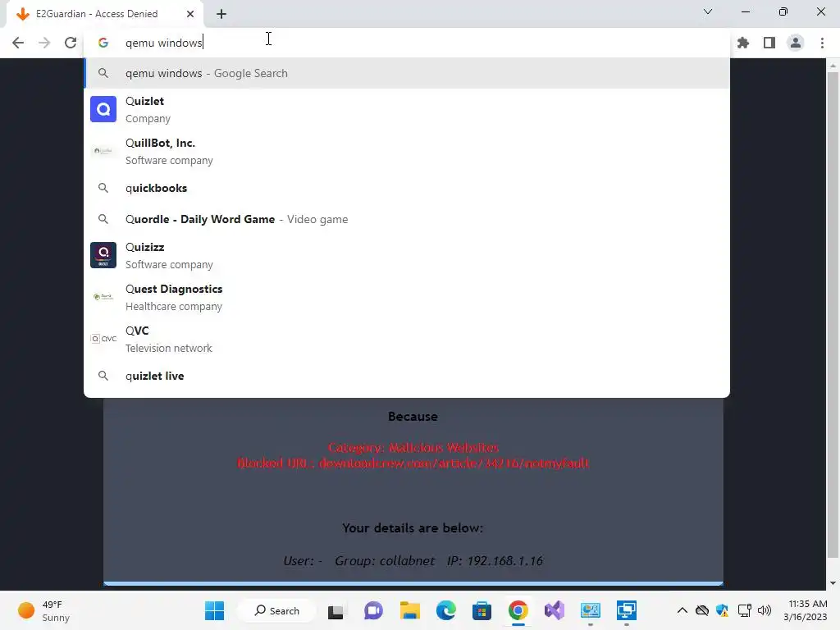
Task: Click the browser forward arrow
Action: click(44, 43)
